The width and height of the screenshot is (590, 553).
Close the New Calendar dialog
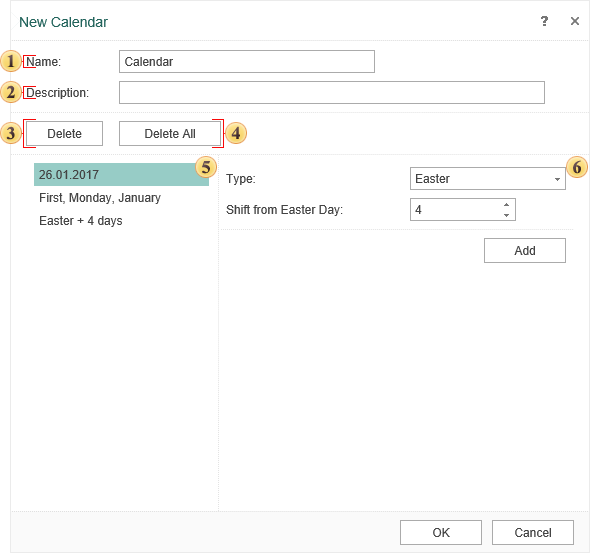click(575, 21)
